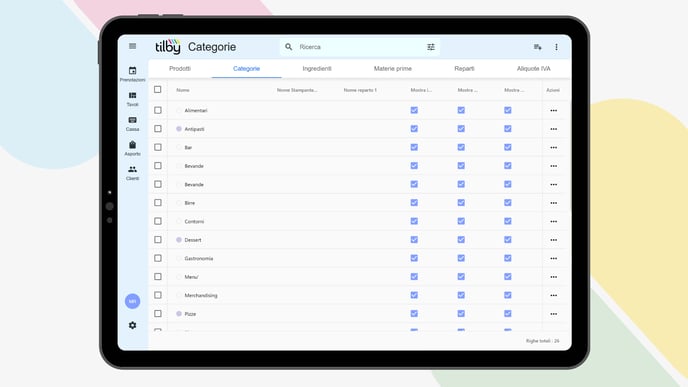
Task: Click the Antipasti color dot
Action: 179,129
